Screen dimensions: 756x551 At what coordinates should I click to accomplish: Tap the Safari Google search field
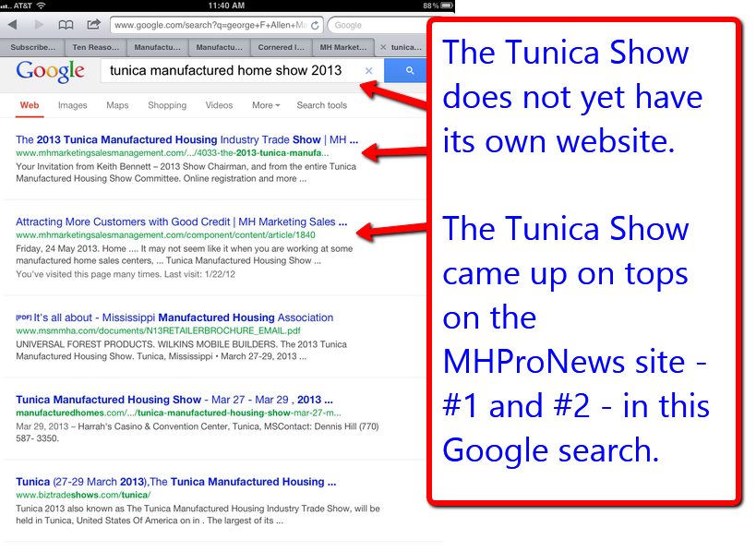click(x=378, y=25)
